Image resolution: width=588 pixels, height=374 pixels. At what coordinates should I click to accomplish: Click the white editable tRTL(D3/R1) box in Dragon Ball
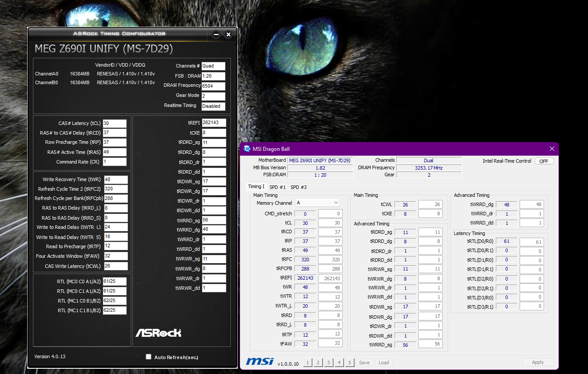532,306
